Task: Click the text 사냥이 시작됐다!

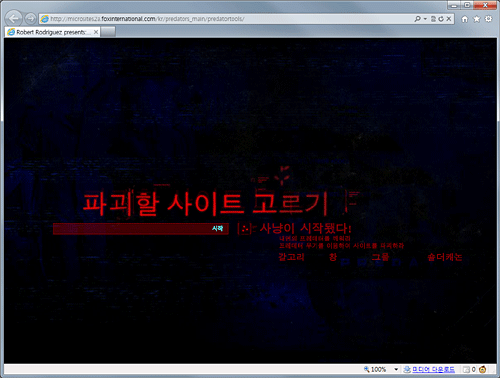Action: click(305, 228)
